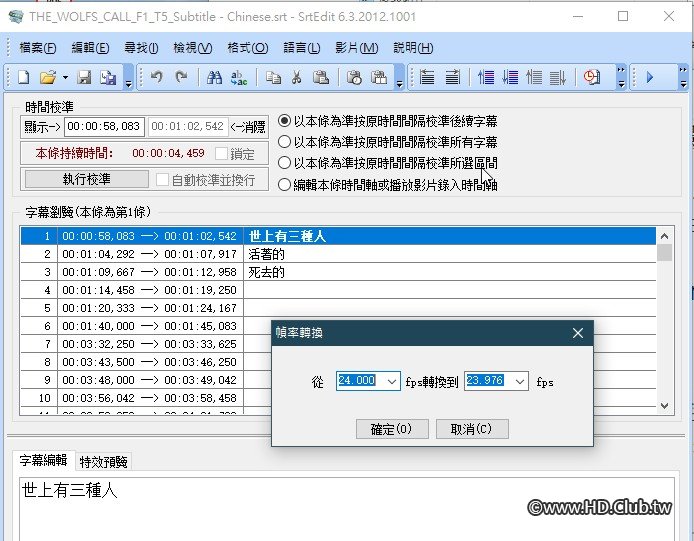Screen dimensions: 694x541
Task: Click subtitle list scroll-down arrow
Action: (664, 406)
